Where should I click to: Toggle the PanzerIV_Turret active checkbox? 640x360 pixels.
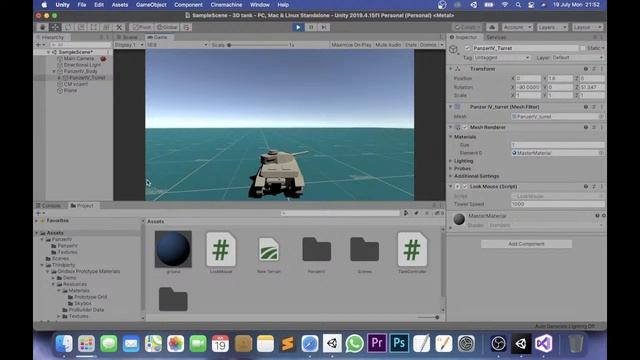(467, 48)
